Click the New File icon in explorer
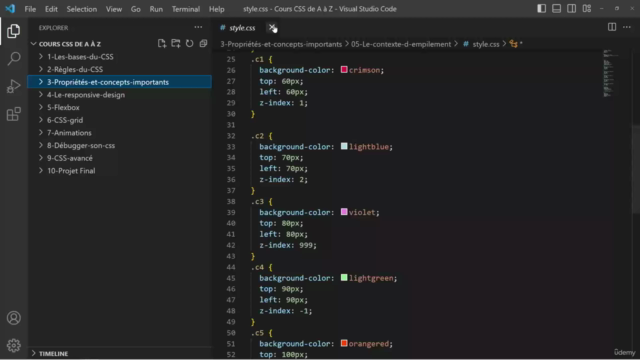Viewport: 640px width, 360px height. pos(162,44)
